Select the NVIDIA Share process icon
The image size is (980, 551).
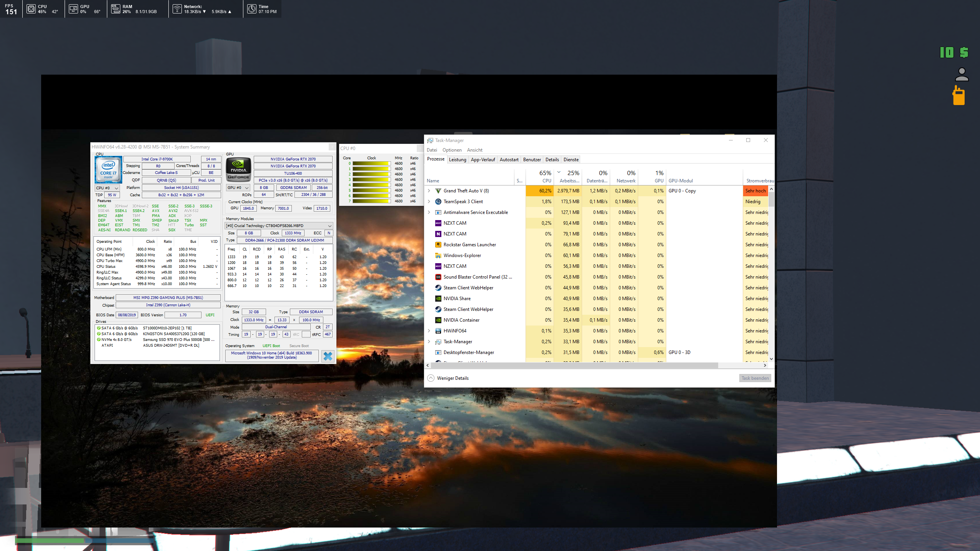tap(438, 299)
